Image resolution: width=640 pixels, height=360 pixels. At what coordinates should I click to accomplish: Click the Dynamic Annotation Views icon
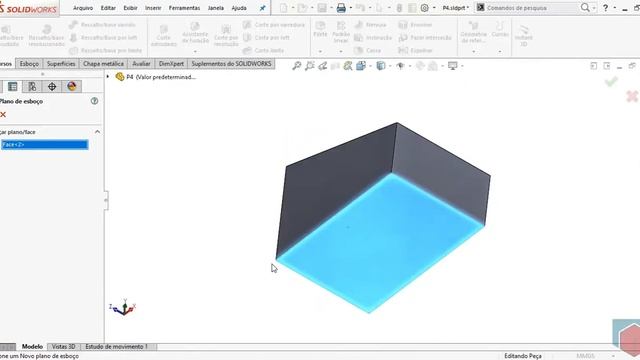click(348, 66)
